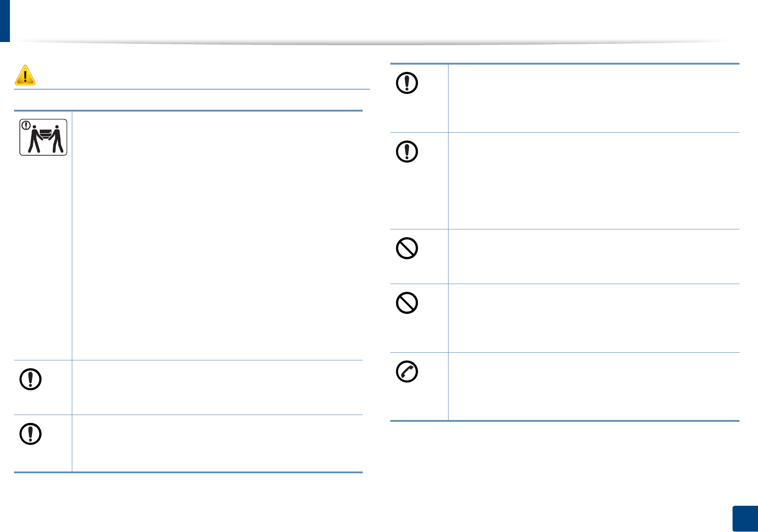This screenshot has width=758, height=532.
Task: Click the blank cell beside left table's bottom exclamation
Action: pos(217,443)
